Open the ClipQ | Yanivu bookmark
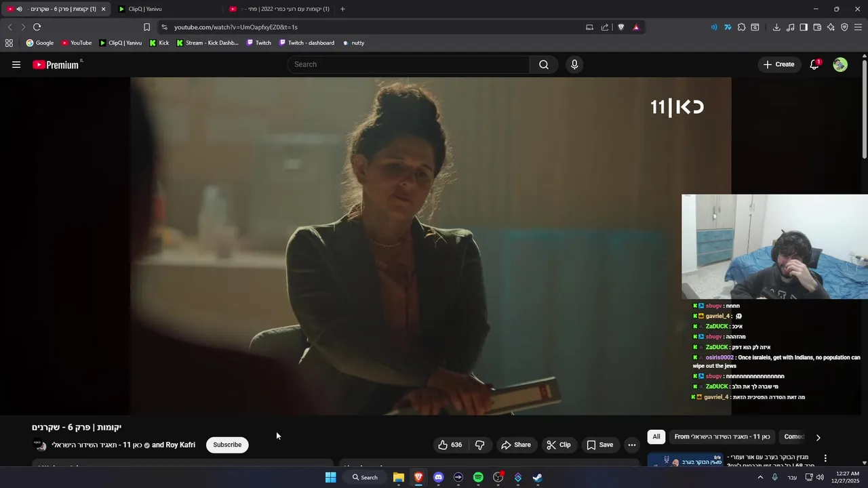Screen dimensions: 868x488 [120, 43]
